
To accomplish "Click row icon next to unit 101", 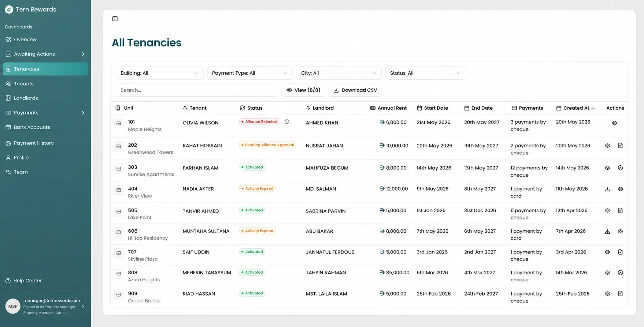I will pyautogui.click(x=119, y=123).
